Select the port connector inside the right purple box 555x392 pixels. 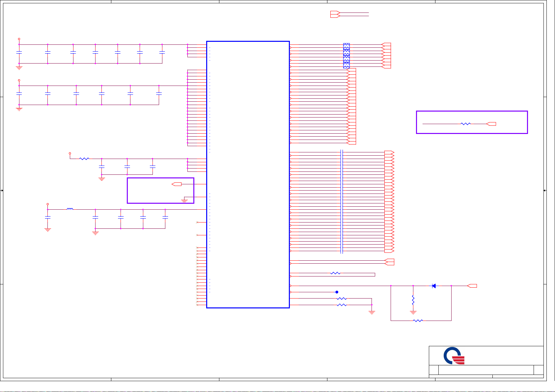tap(491, 124)
